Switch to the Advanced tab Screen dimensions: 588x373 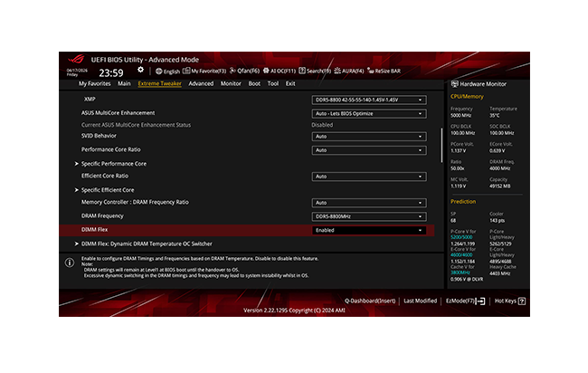tap(201, 83)
